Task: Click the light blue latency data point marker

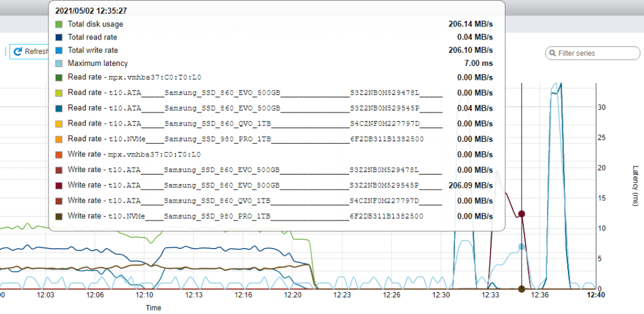Action: pos(521,247)
